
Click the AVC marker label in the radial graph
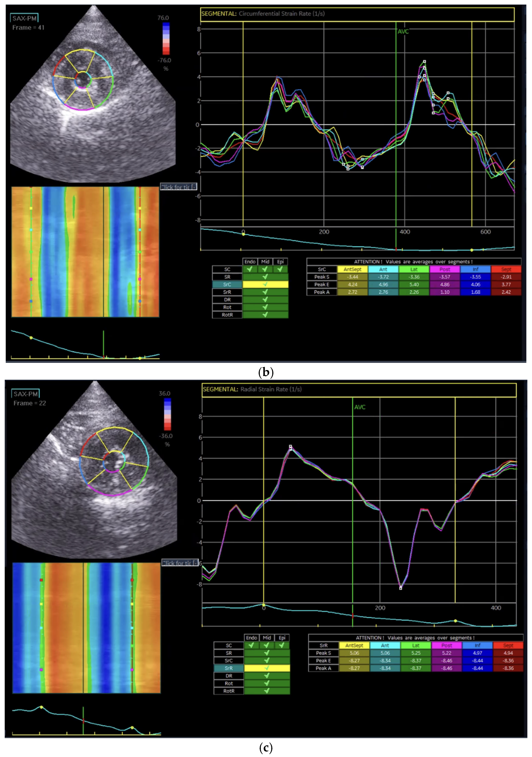tap(360, 407)
